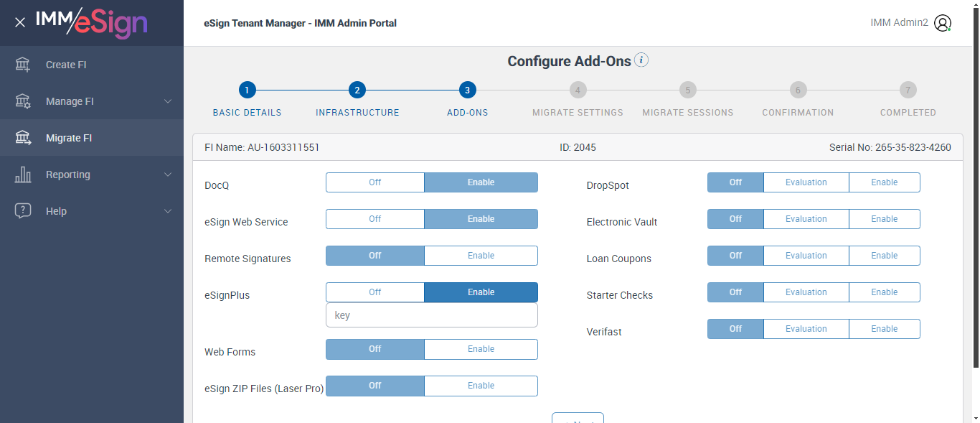Click the Create FI bank icon
The image size is (980, 423).
click(23, 65)
